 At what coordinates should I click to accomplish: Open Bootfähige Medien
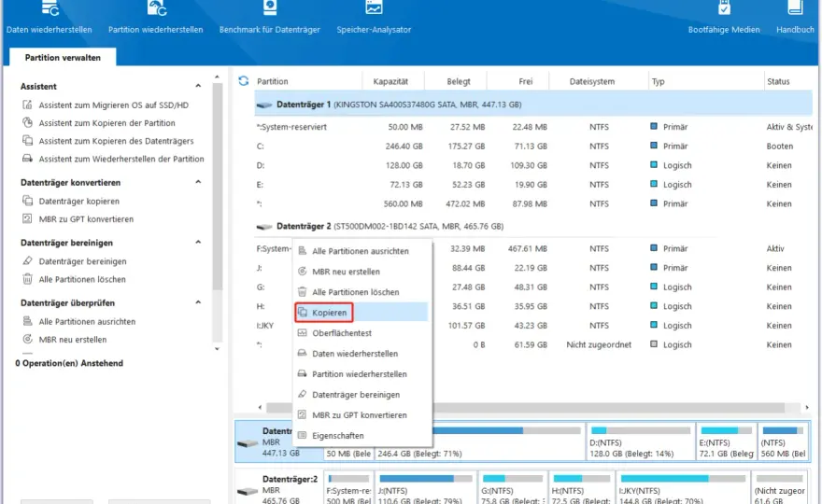point(724,19)
